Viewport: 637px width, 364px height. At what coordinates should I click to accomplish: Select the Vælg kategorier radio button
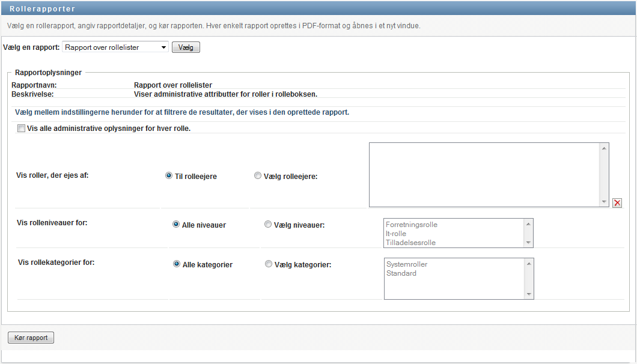(268, 264)
